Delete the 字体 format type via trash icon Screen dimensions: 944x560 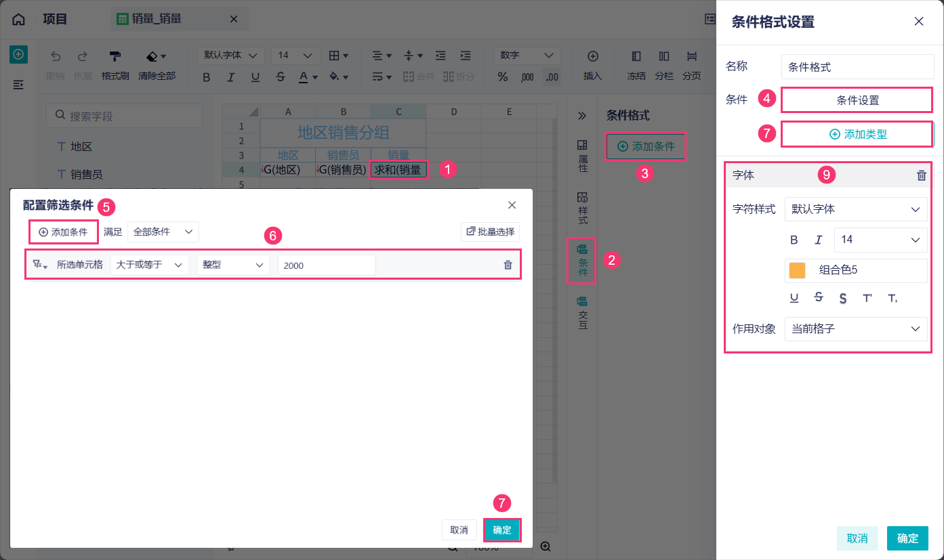[x=921, y=175]
